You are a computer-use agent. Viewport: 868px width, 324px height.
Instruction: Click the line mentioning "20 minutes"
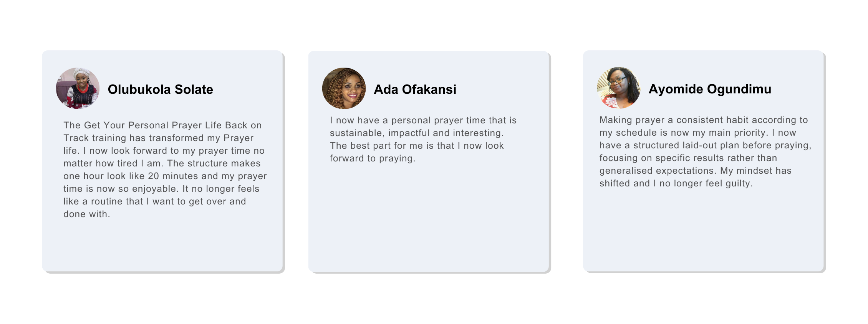(165, 176)
